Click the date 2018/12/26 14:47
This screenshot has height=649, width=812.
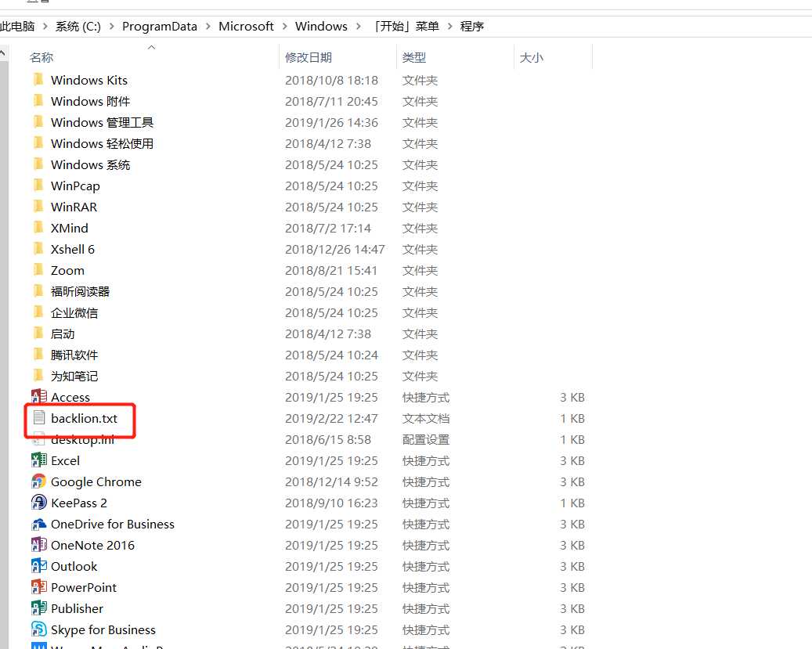pos(334,249)
